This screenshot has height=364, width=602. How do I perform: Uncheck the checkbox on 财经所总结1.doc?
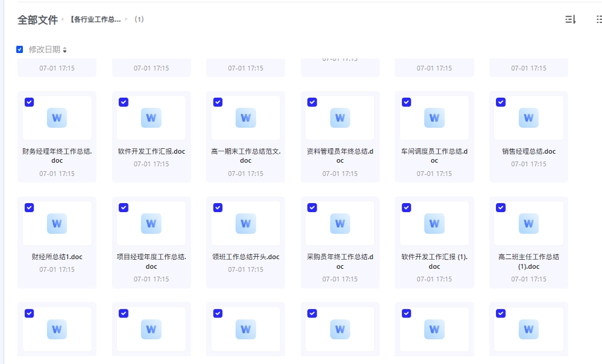point(29,208)
